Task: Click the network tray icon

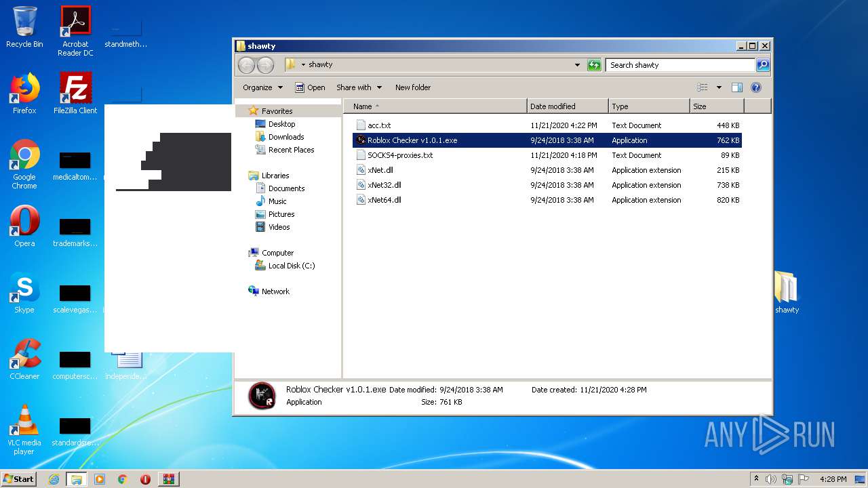Action: coord(787,479)
